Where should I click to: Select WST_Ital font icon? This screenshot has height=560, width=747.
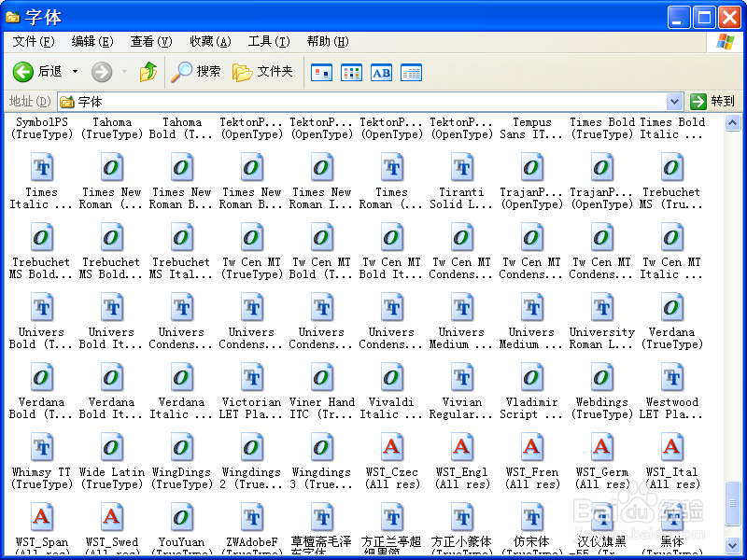672,447
